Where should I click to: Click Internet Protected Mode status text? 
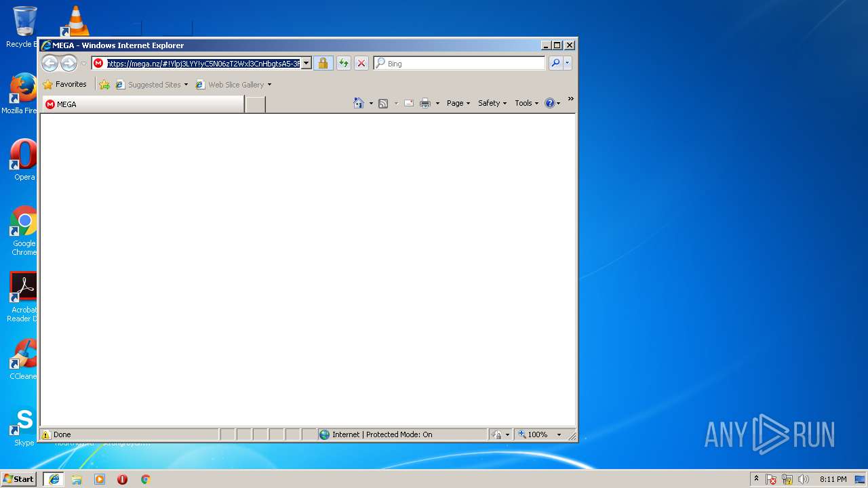tap(382, 434)
